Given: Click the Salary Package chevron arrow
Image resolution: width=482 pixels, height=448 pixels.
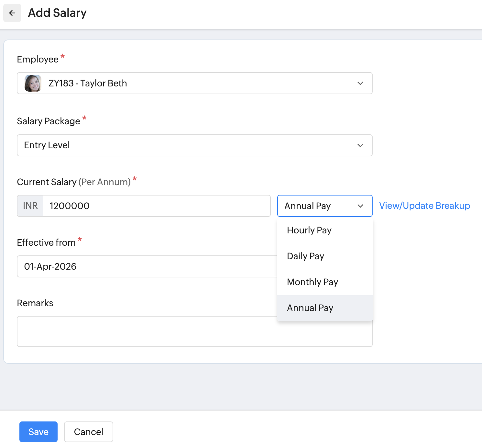Looking at the screenshot, I should click(360, 145).
